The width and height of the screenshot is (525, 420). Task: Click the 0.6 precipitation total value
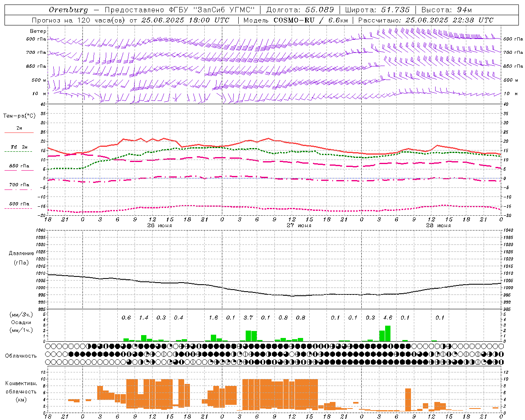[126, 317]
